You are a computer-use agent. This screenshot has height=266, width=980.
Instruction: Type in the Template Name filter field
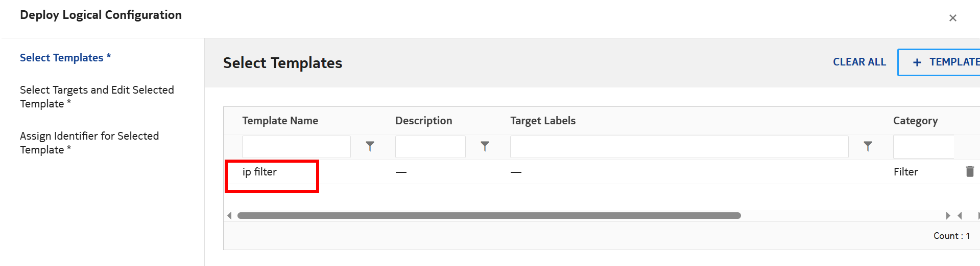[x=296, y=147]
